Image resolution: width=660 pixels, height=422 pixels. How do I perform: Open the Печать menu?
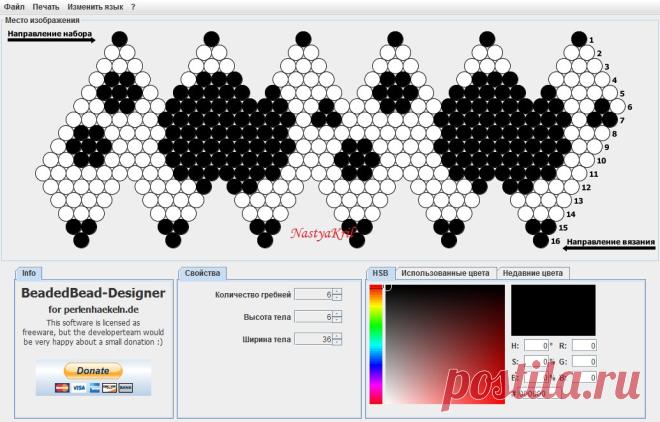point(46,7)
